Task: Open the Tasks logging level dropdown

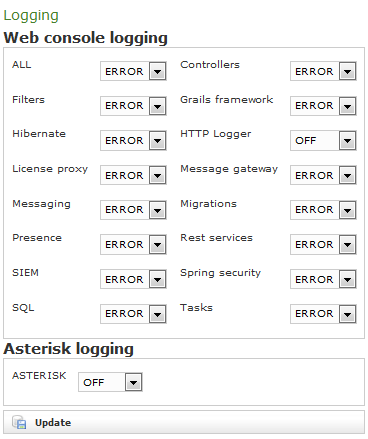Action: [x=323, y=314]
